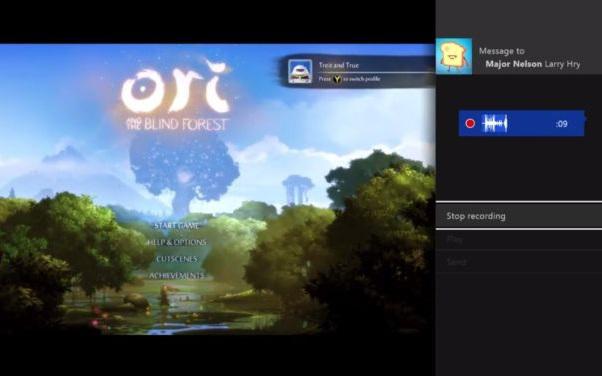Image resolution: width=602 pixels, height=376 pixels.
Task: Open the Achievements menu entry
Action: (x=177, y=275)
